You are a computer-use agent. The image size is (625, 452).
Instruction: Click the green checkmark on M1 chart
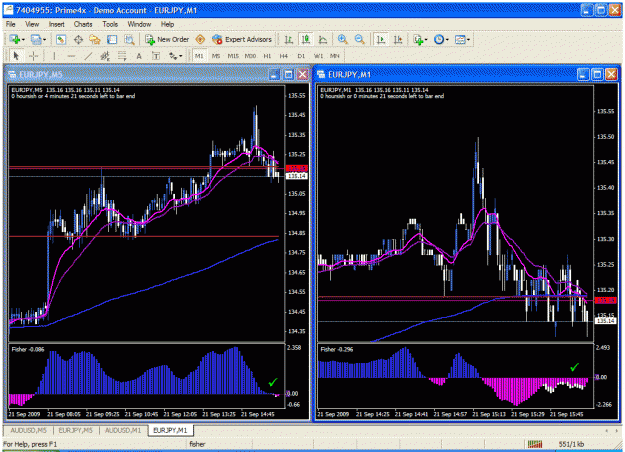pos(574,367)
